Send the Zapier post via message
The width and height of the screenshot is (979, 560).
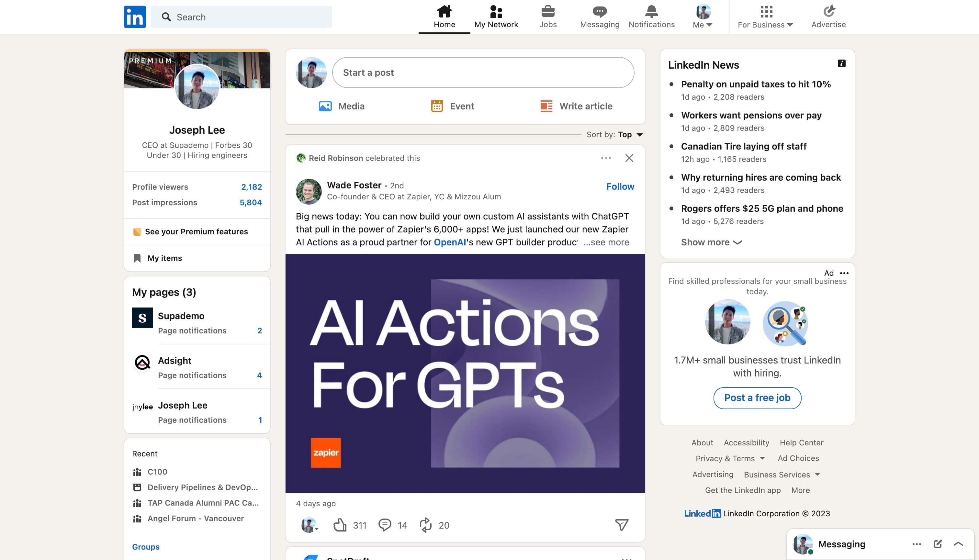coord(621,525)
